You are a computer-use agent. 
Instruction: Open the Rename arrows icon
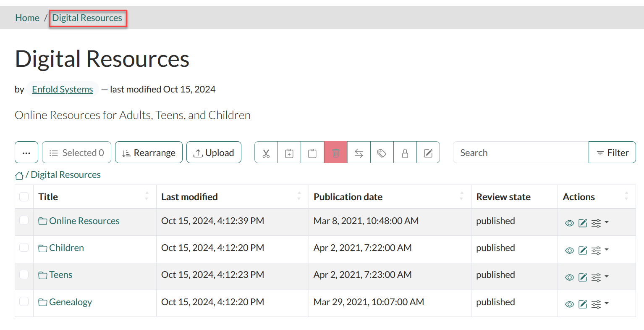tap(359, 153)
